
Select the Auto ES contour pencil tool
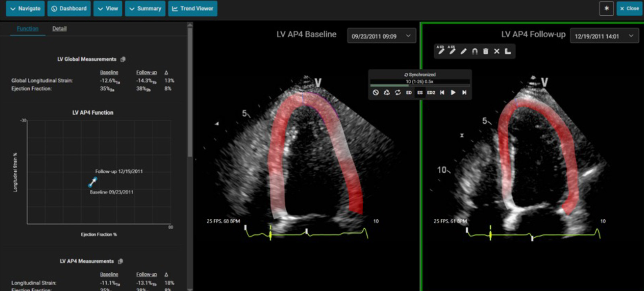tap(452, 51)
